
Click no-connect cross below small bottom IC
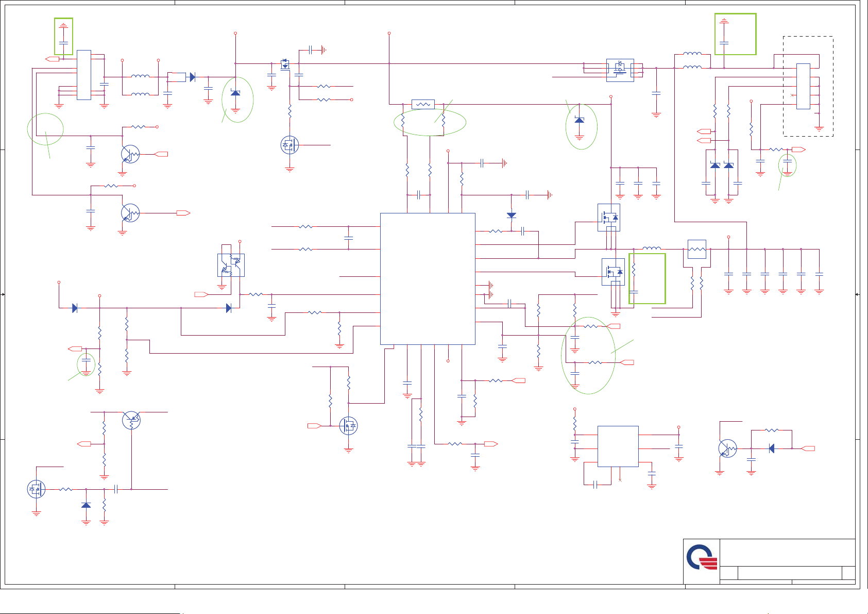pos(620,480)
